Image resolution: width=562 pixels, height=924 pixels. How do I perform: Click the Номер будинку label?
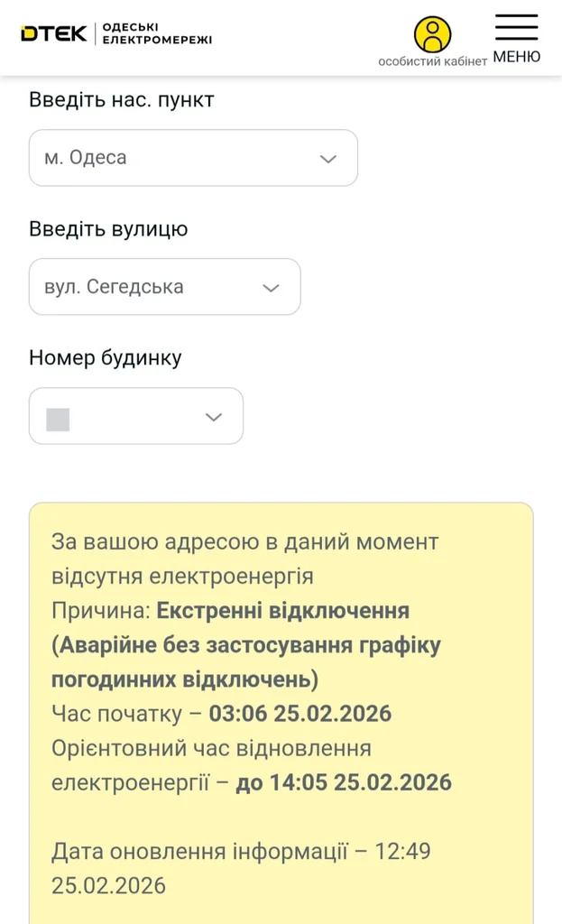pyautogui.click(x=106, y=358)
